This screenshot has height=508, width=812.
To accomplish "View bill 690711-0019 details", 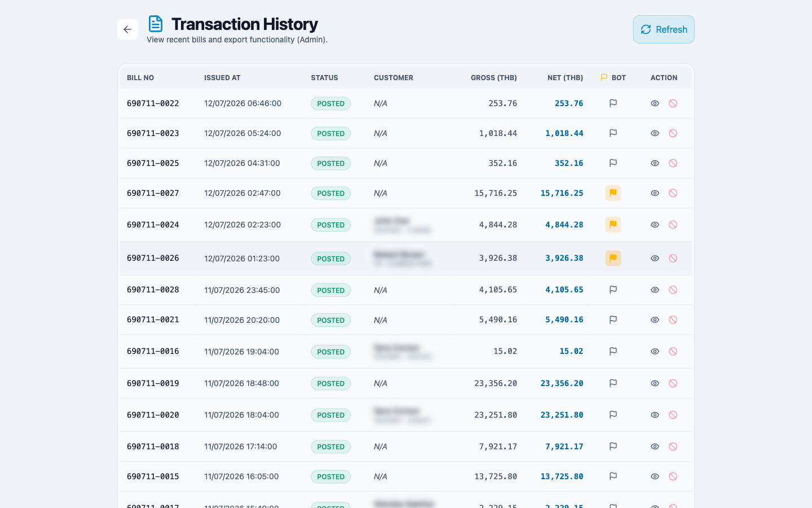I will 655,383.
